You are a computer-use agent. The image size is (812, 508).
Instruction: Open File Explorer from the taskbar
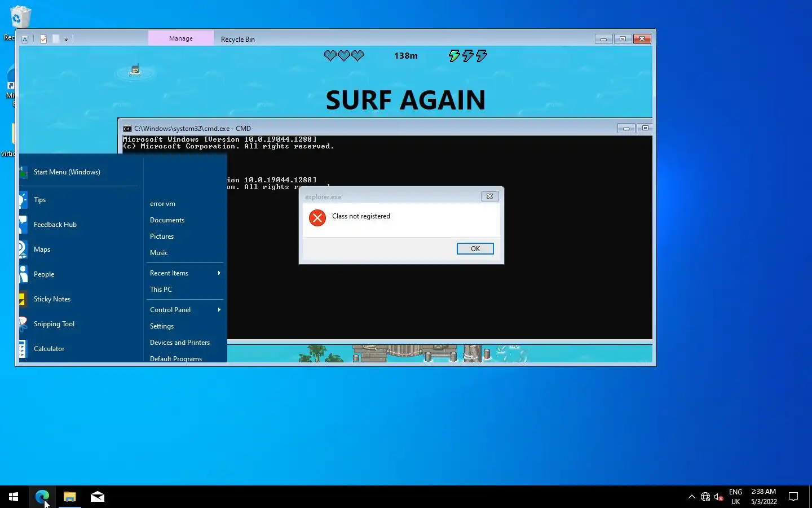(70, 497)
